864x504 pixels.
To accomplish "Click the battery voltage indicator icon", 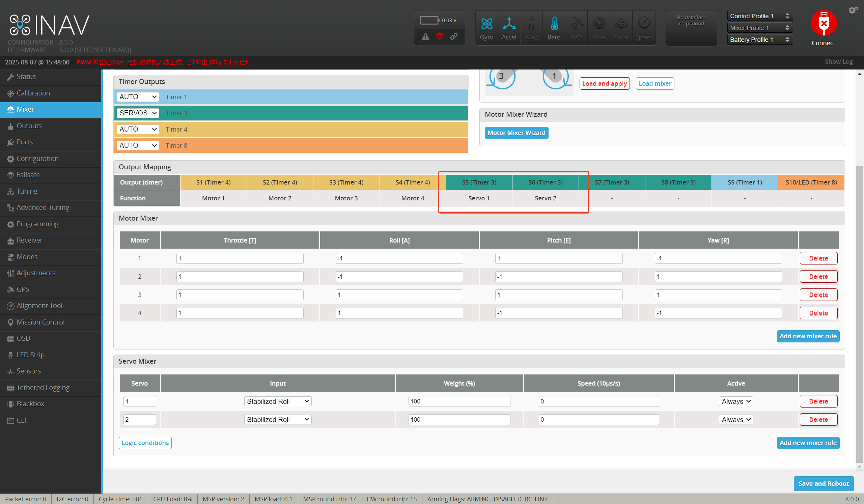I will tap(429, 20).
